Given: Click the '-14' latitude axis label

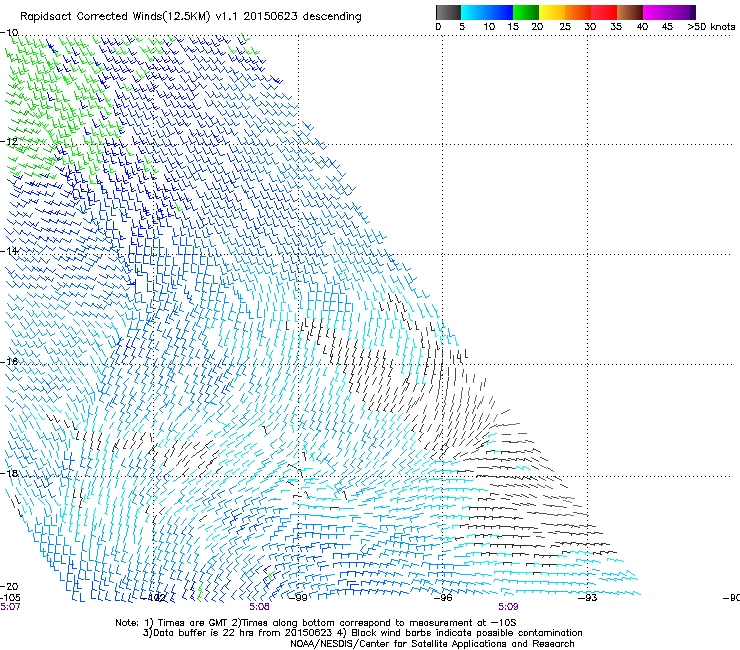Looking at the screenshot, I should coord(9,251).
